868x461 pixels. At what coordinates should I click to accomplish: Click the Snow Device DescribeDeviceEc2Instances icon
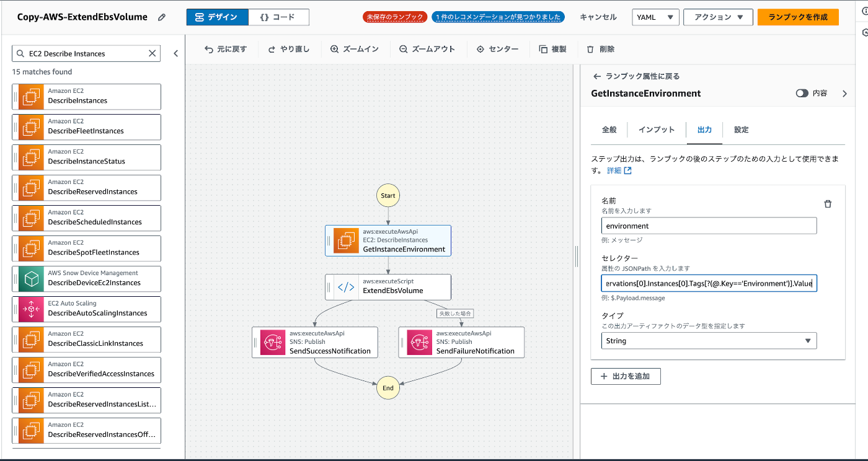(31, 279)
